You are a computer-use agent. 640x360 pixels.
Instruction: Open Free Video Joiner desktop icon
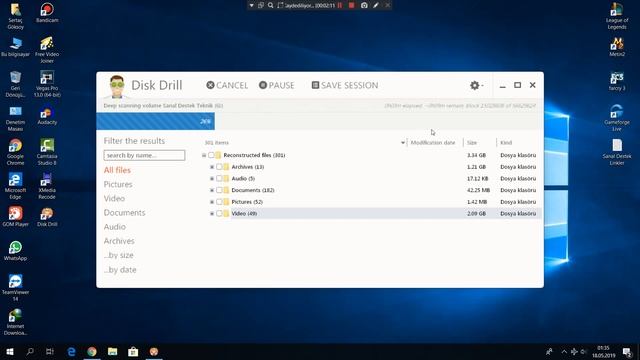[47, 50]
